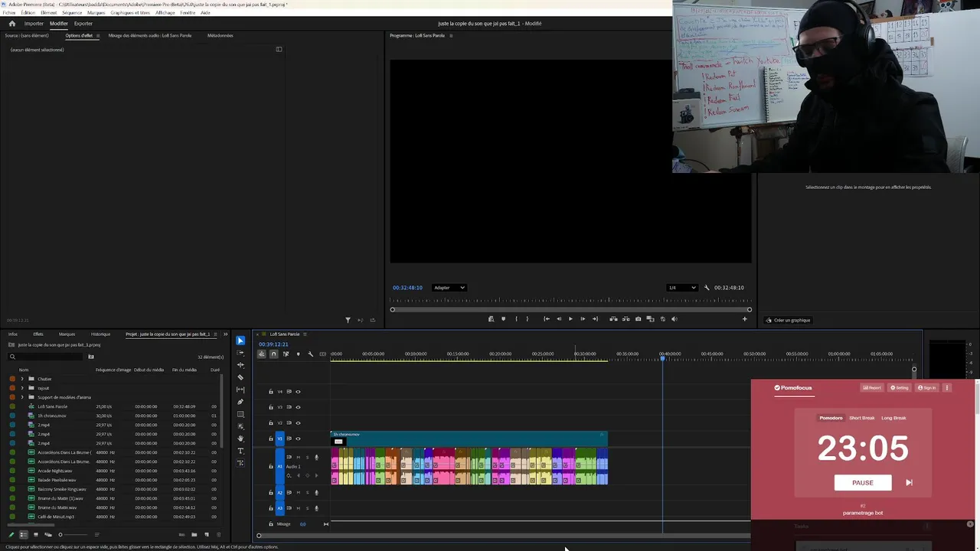
Task: Step back one frame in Program monitor
Action: tap(558, 319)
